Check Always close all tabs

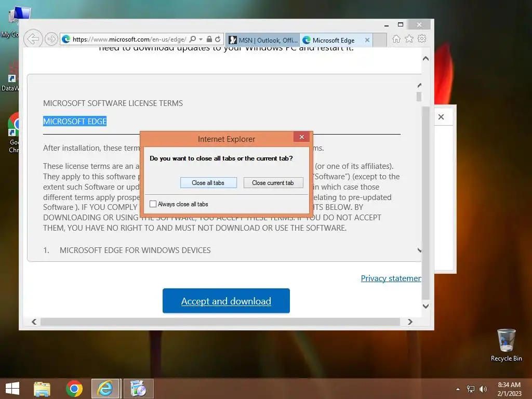click(153, 204)
